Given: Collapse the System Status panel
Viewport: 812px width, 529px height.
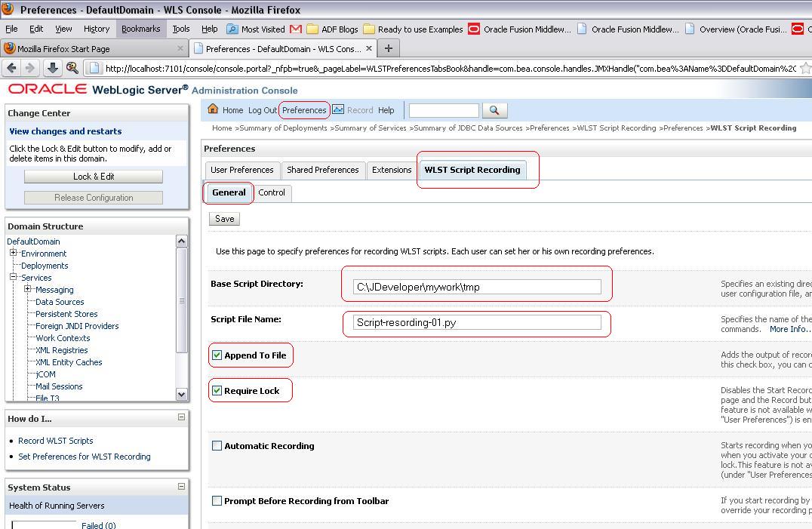Looking at the screenshot, I should [181, 486].
